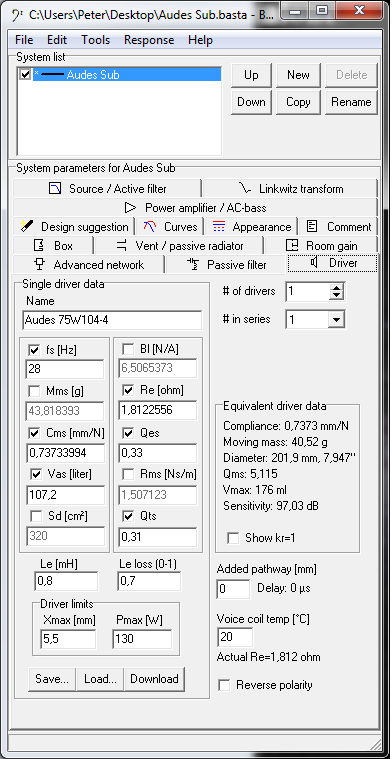Click the Voice coil temp field
This screenshot has width=392, height=759.
click(x=235, y=638)
